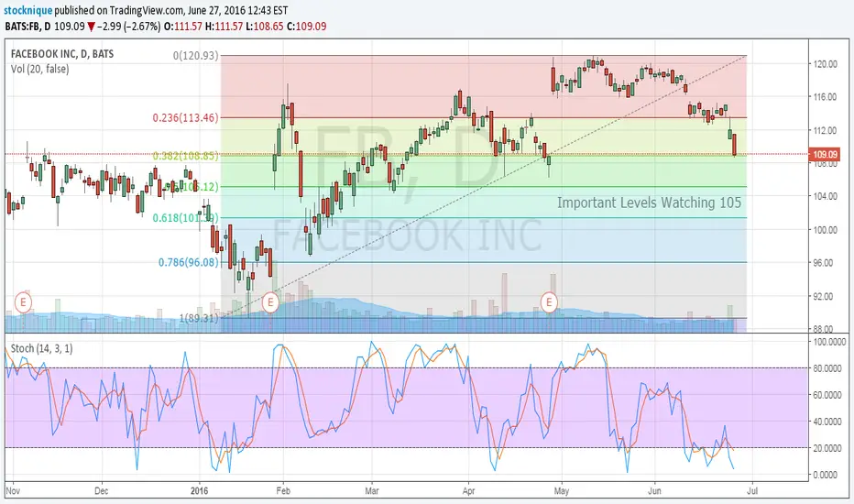
Task: Click the close value C:109.09
Action: 307,27
